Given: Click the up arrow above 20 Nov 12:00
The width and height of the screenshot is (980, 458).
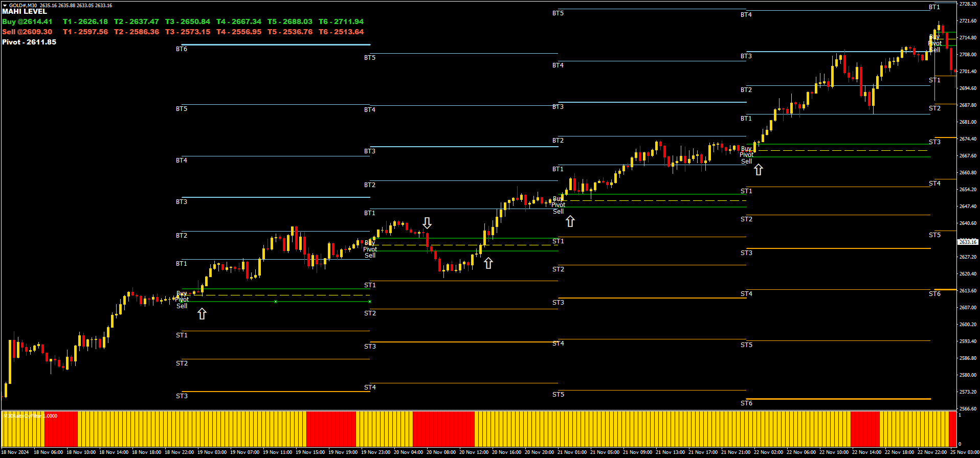Looking at the screenshot, I should [x=488, y=263].
